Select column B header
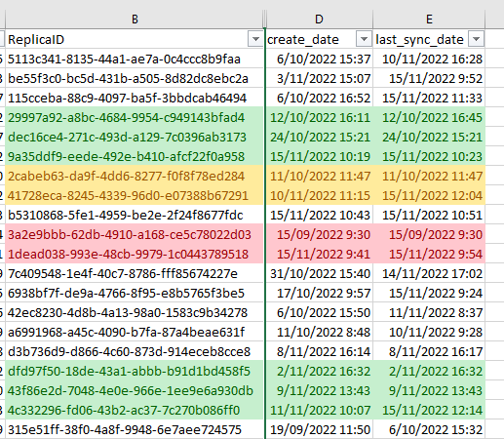504x439 pixels. coord(135,20)
